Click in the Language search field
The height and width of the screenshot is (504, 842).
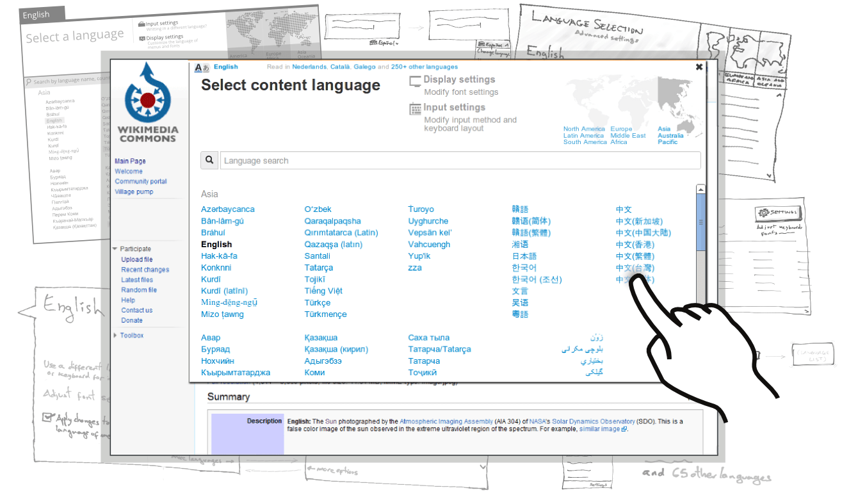(x=460, y=160)
